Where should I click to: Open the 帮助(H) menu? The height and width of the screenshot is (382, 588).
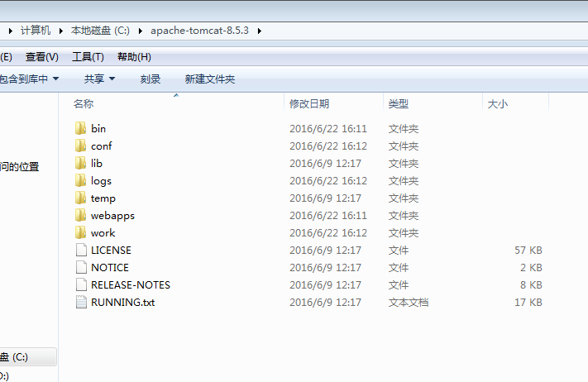(x=134, y=57)
